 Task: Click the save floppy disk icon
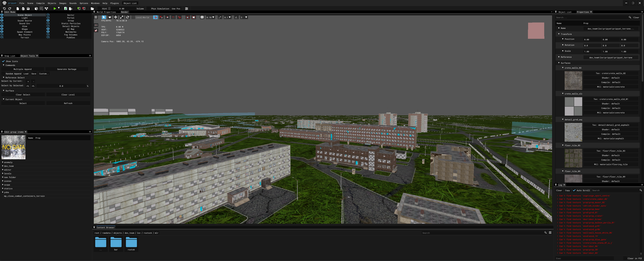(28, 8)
